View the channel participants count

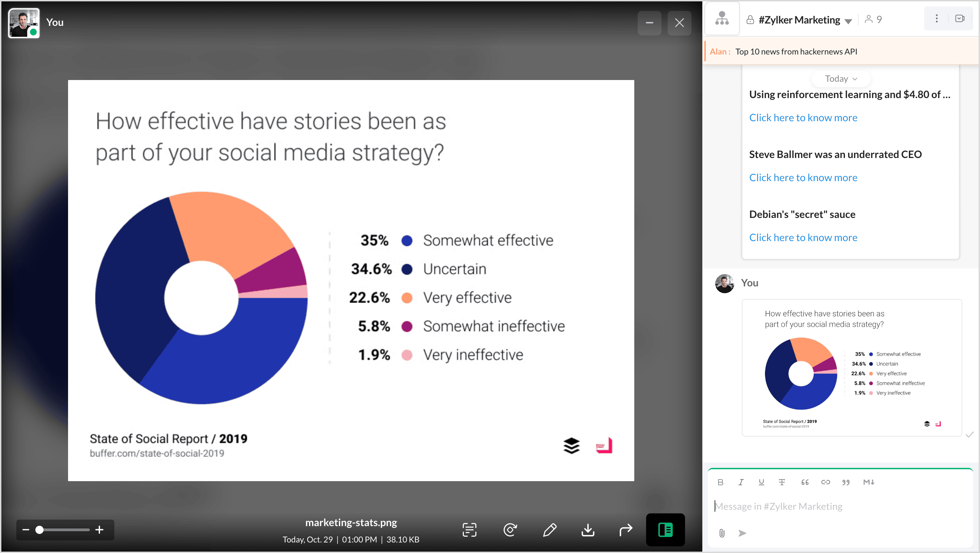(873, 19)
